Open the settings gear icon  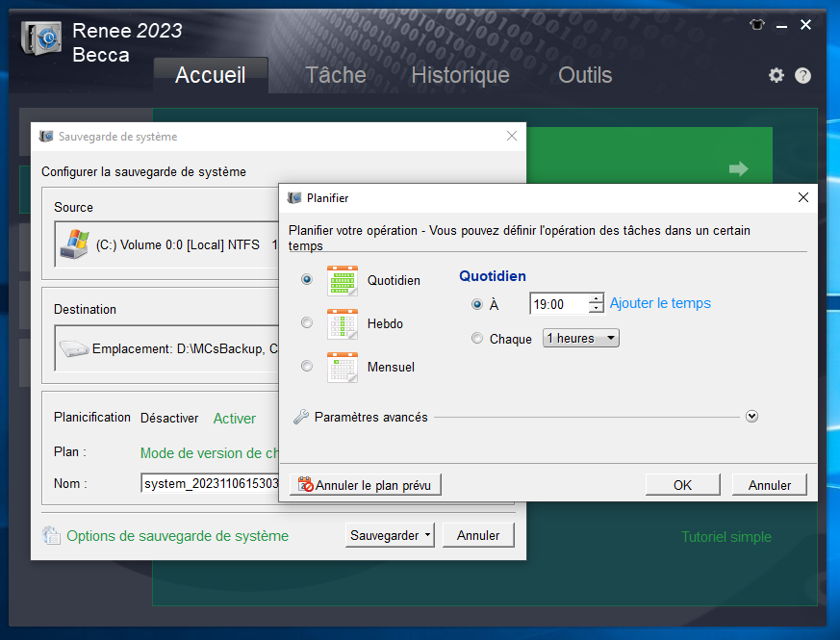pos(776,75)
